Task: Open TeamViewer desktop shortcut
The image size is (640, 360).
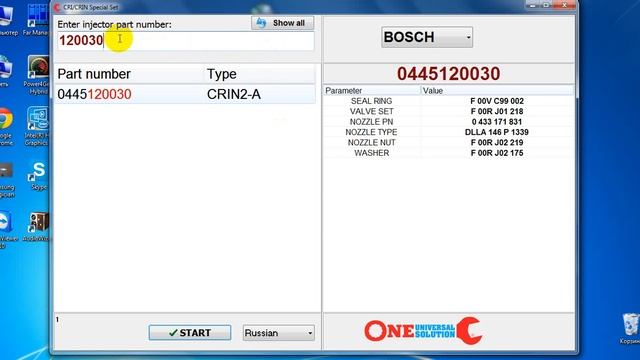Action: pyautogui.click(x=7, y=229)
